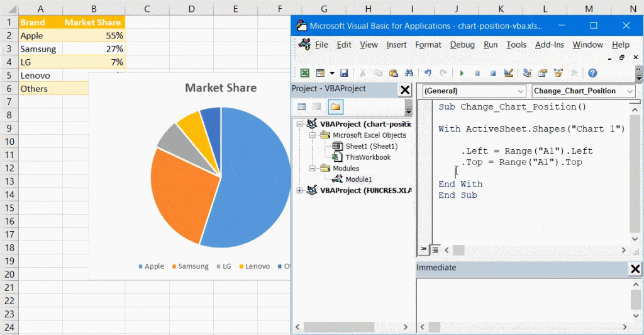Image resolution: width=644 pixels, height=335 pixels.
Task: Open VBA Help question mark icon
Action: [592, 73]
